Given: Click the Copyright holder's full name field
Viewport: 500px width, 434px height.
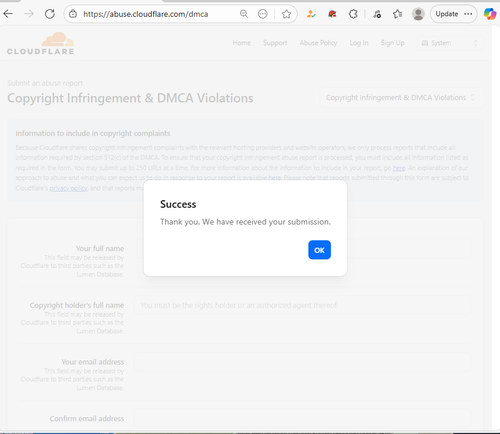Looking at the screenshot, I should click(x=302, y=305).
